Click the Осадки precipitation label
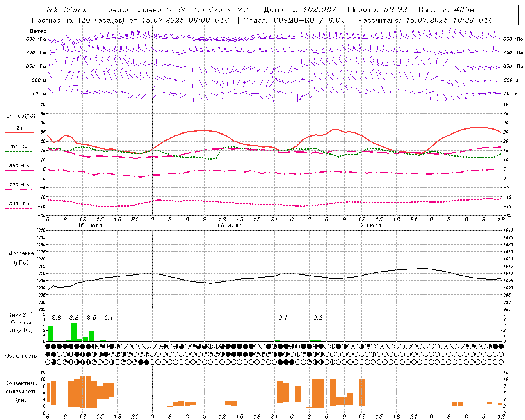 (21, 322)
